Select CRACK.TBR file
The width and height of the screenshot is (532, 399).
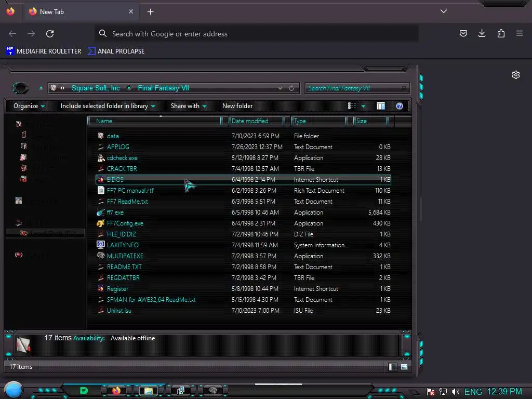[x=122, y=169]
